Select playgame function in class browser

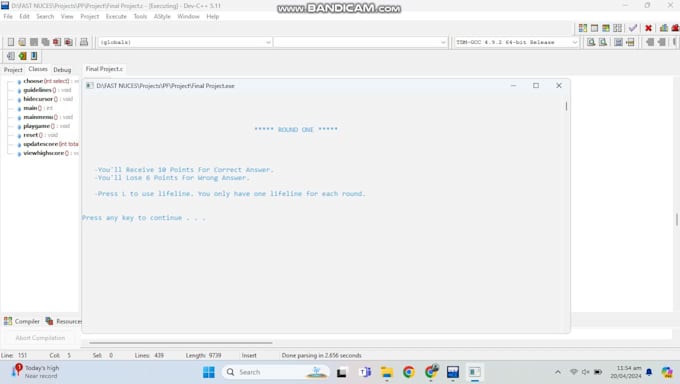(x=43, y=126)
